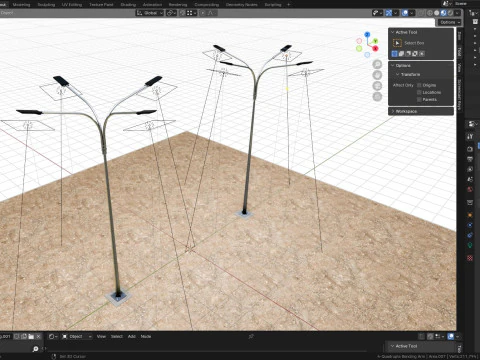Open the Modeling workspace tab
Image resolution: width=480 pixels, height=360 pixels.
pos(21,5)
